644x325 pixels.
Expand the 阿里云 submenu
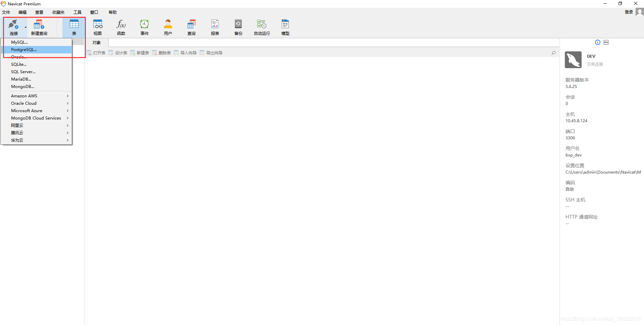click(x=36, y=126)
